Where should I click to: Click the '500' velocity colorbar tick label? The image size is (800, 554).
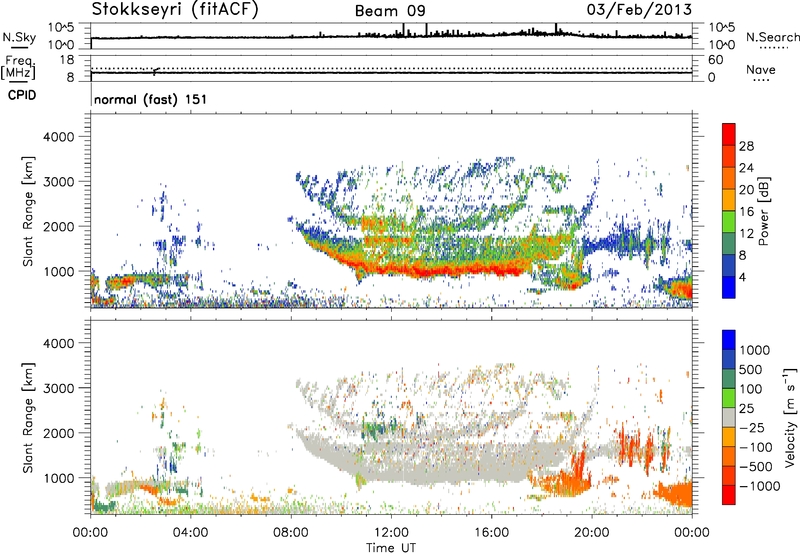point(750,369)
